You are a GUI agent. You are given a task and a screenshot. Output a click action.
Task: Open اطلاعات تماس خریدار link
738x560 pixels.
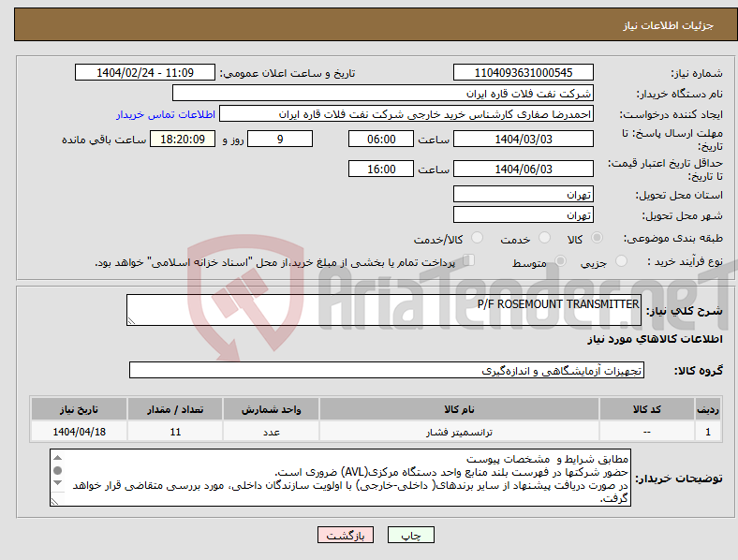tap(166, 114)
